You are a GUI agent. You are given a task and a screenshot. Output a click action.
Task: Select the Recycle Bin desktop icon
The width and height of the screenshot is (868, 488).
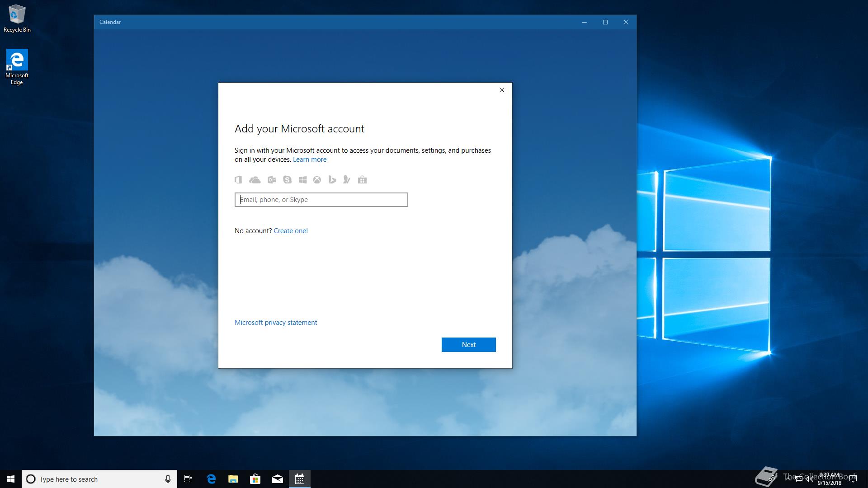click(17, 19)
